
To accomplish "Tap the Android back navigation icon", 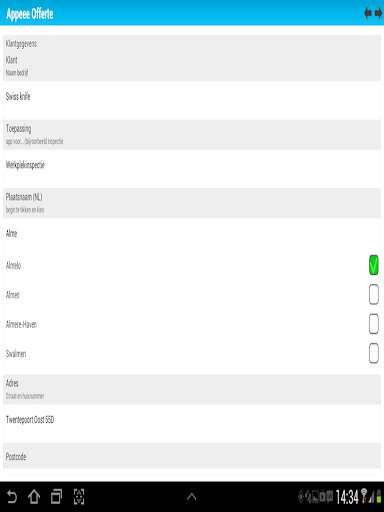I will coord(12,497).
